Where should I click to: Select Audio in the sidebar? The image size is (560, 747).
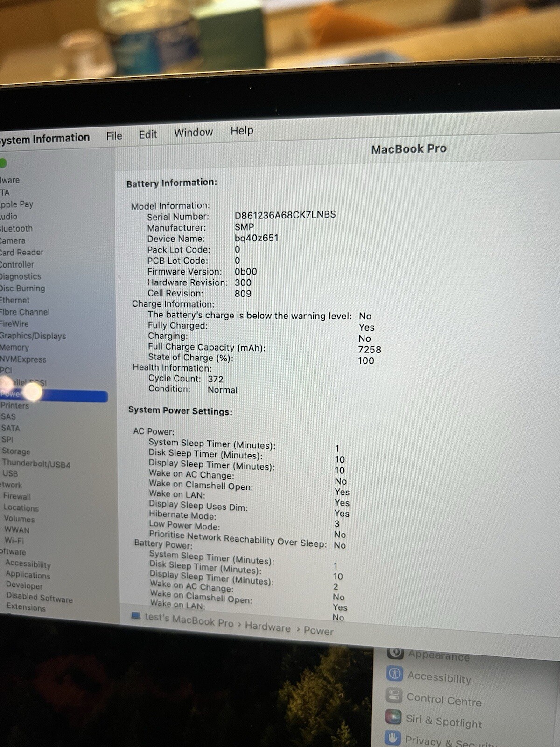pyautogui.click(x=8, y=217)
